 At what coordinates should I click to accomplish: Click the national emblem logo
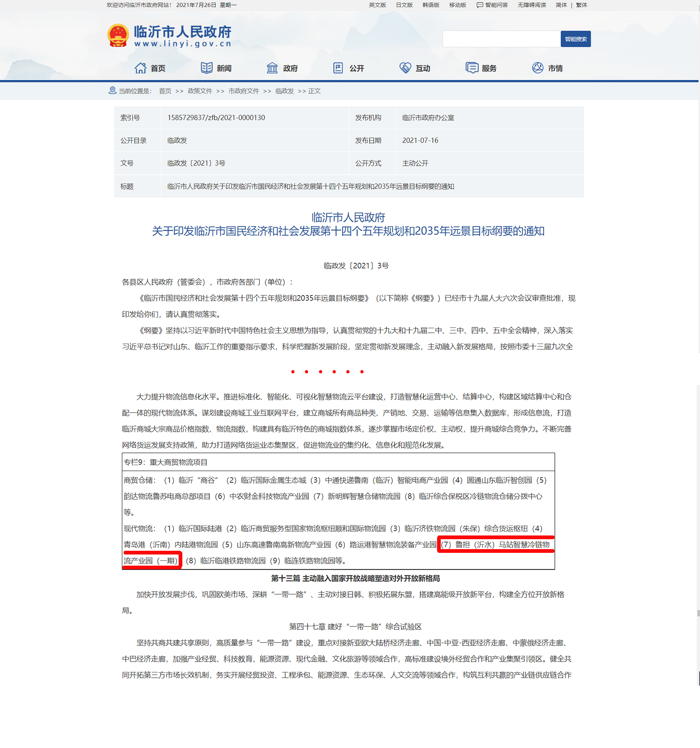click(x=118, y=36)
